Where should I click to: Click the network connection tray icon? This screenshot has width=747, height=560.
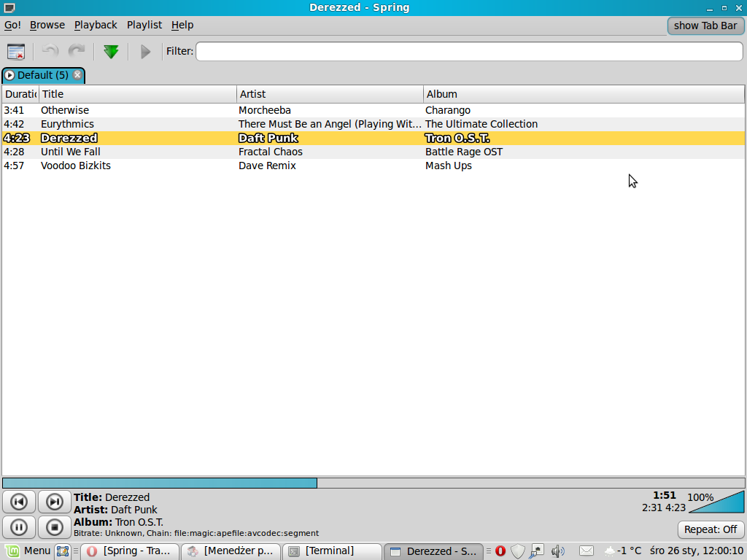(x=536, y=551)
